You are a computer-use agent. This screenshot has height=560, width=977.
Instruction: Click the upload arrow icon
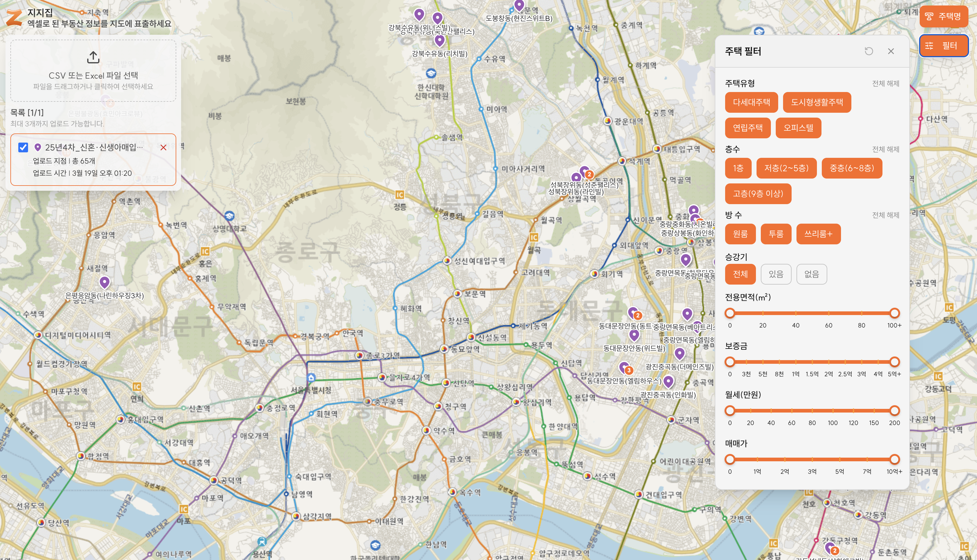pos(93,57)
